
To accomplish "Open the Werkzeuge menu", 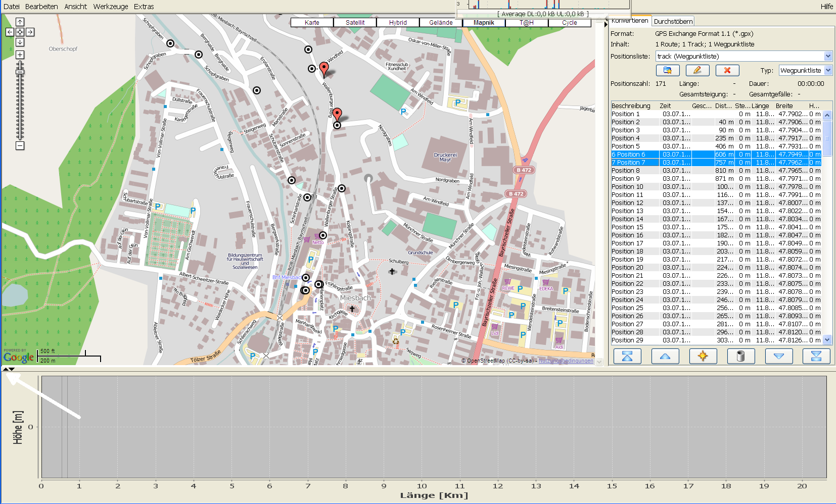I will 111,7.
